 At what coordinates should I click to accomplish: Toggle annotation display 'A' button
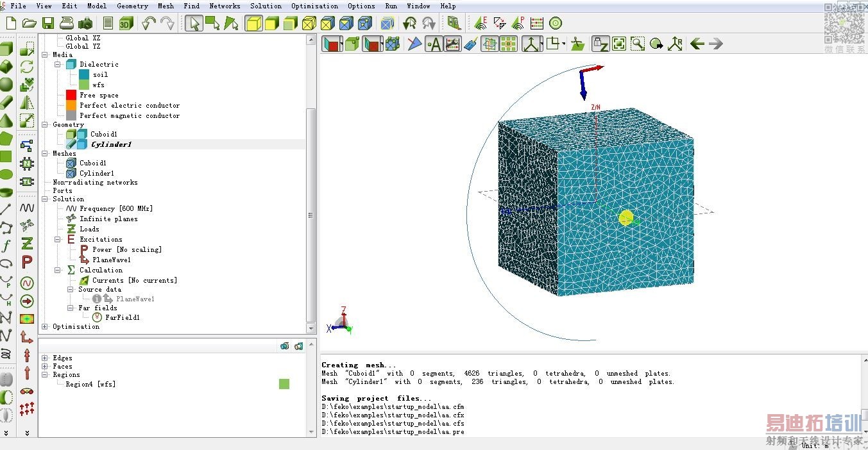(434, 44)
